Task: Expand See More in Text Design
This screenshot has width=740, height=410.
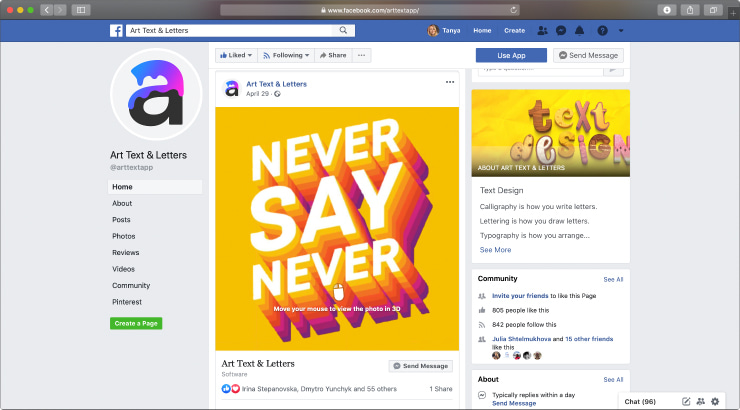Action: (496, 250)
